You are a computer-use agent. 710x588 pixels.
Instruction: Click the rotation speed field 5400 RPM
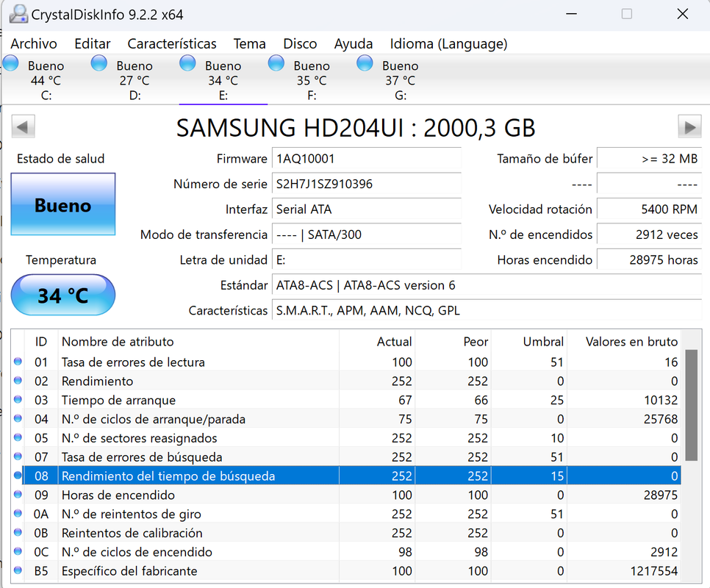click(x=649, y=209)
